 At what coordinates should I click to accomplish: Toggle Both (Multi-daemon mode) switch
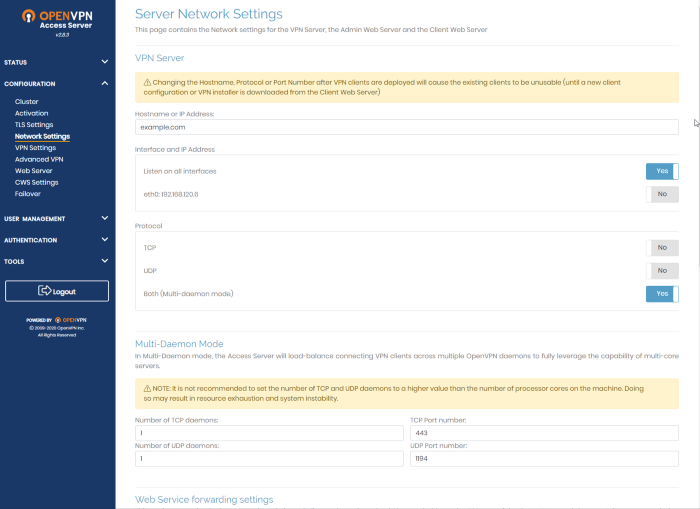(662, 293)
